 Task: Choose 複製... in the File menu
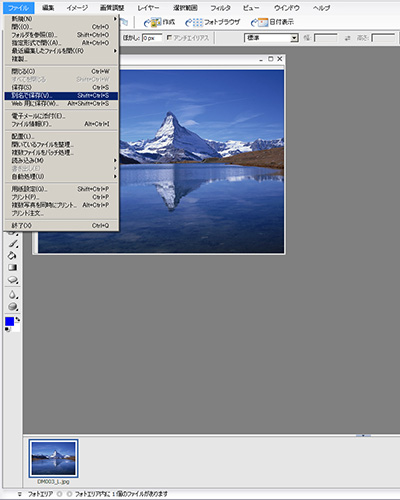coord(61,59)
